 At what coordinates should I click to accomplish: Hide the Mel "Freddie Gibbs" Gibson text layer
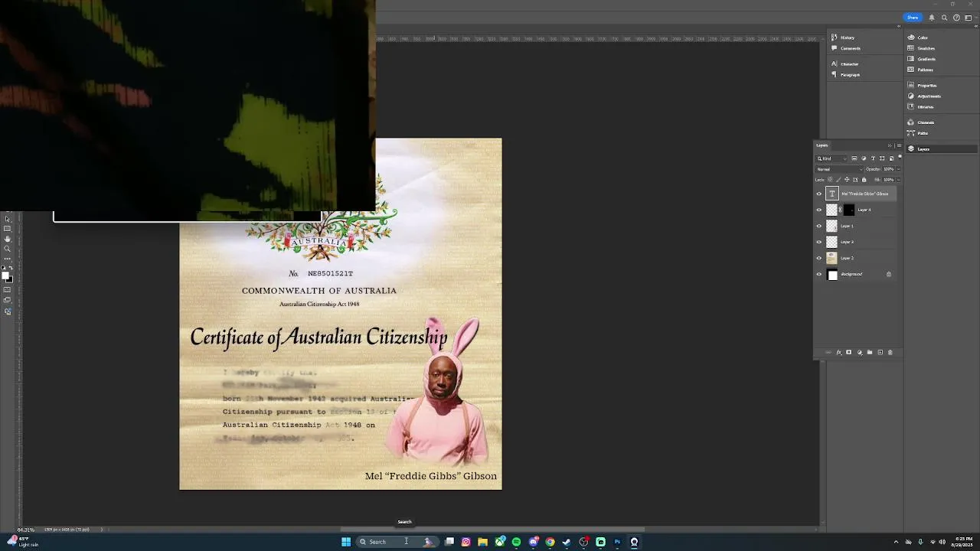tap(819, 194)
